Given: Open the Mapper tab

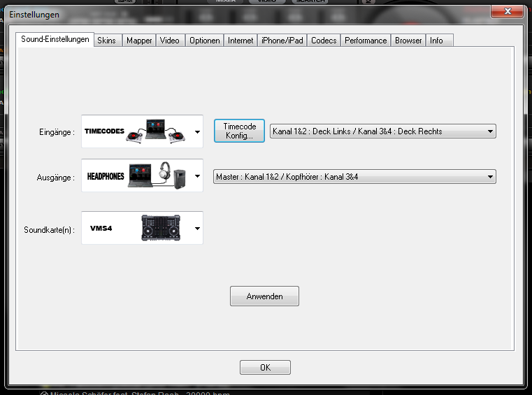Looking at the screenshot, I should point(139,41).
